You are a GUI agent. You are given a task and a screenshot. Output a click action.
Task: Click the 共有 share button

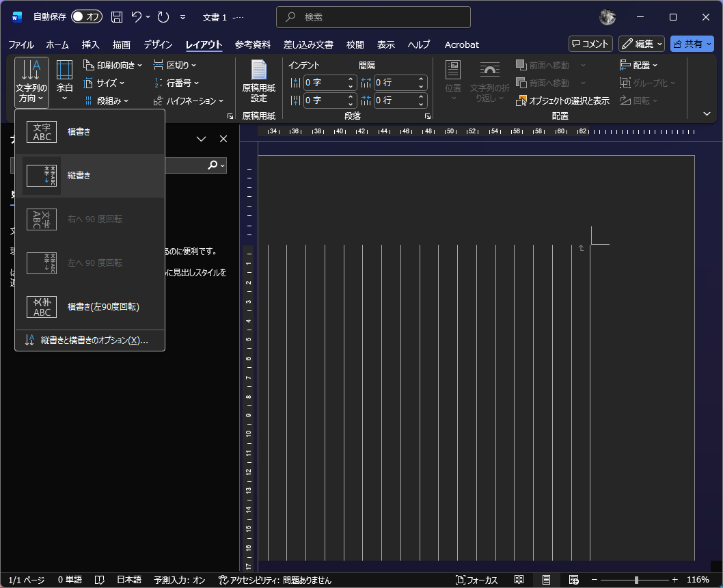[x=692, y=44]
